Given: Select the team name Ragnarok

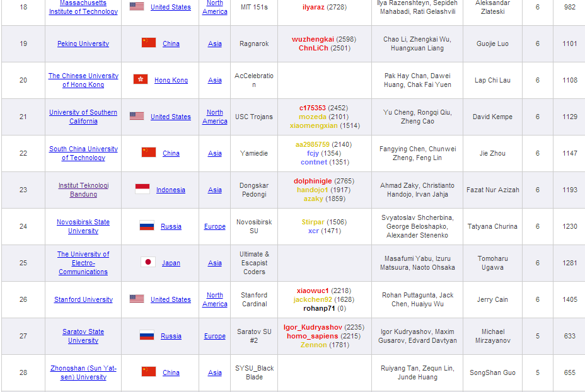Looking at the screenshot, I should pyautogui.click(x=254, y=43).
